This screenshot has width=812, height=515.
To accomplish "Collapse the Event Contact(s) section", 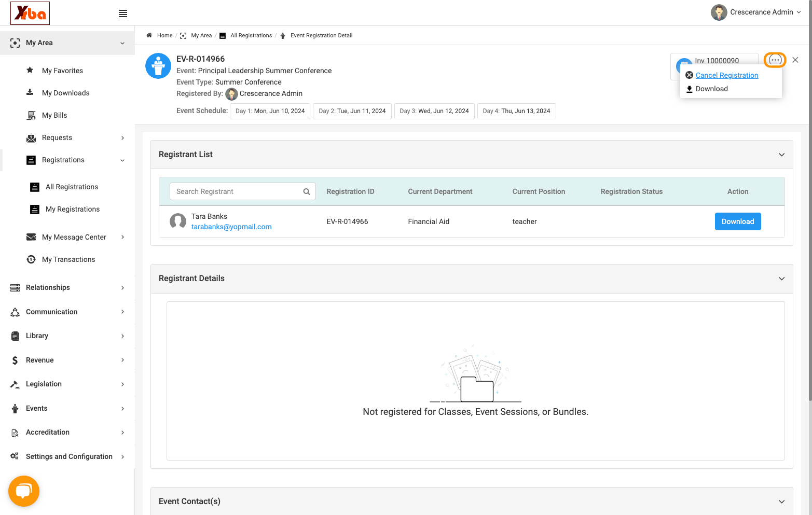I will 781,502.
